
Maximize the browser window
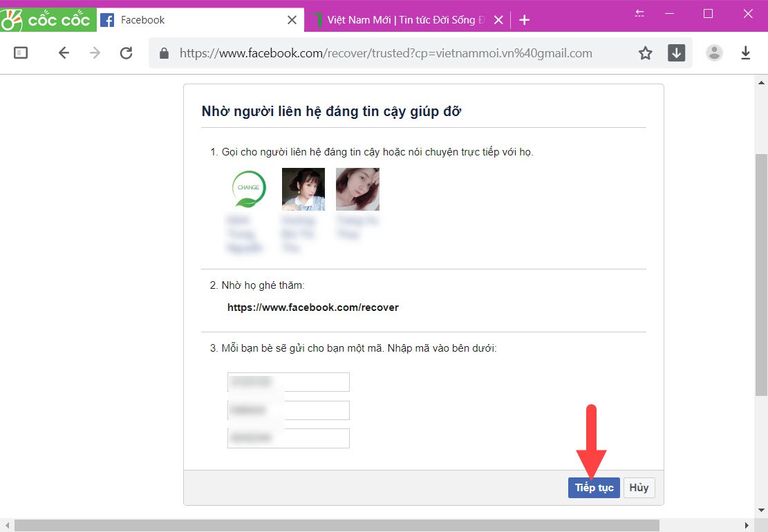(708, 14)
